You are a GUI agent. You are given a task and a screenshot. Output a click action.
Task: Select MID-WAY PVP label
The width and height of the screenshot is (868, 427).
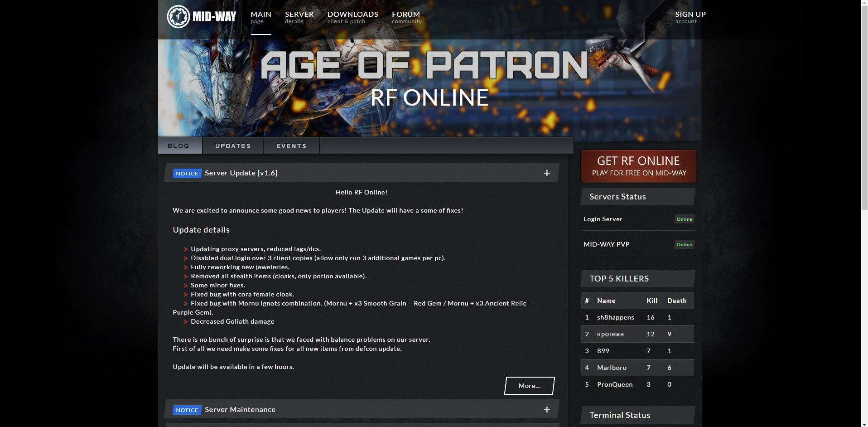(606, 244)
